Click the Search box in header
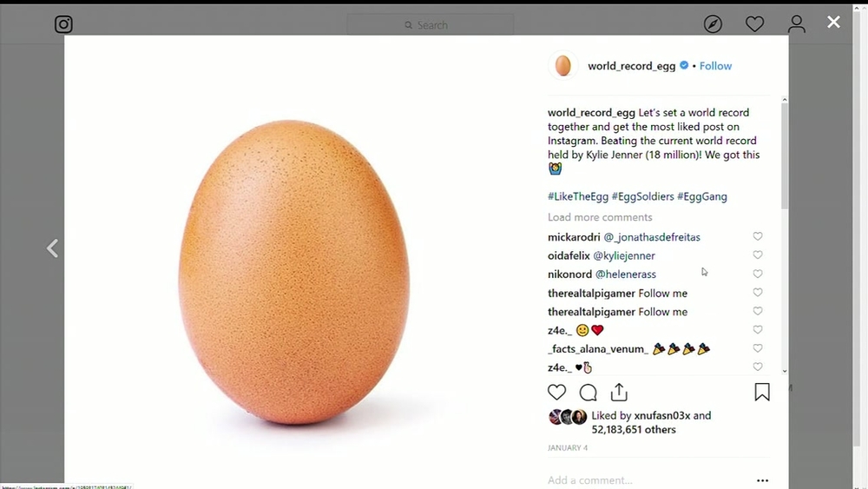This screenshot has height=489, width=868. coord(431,25)
